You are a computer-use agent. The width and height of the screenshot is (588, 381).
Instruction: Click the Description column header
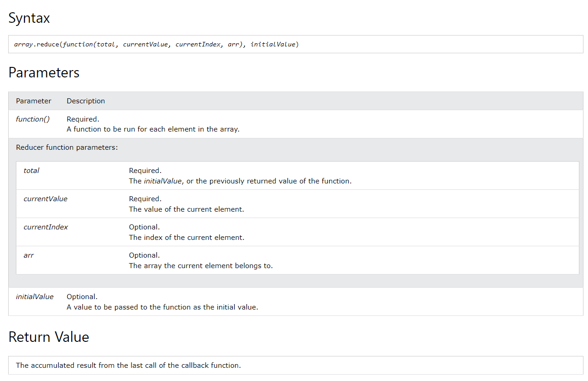85,101
